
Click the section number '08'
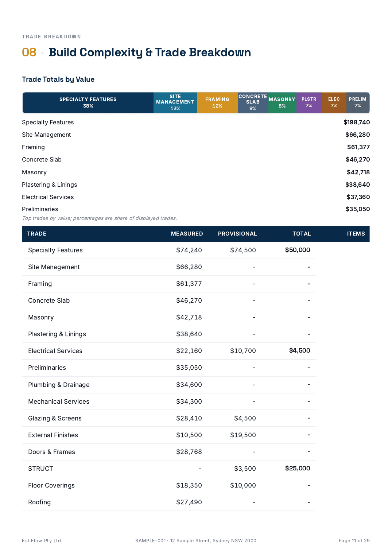(x=29, y=53)
